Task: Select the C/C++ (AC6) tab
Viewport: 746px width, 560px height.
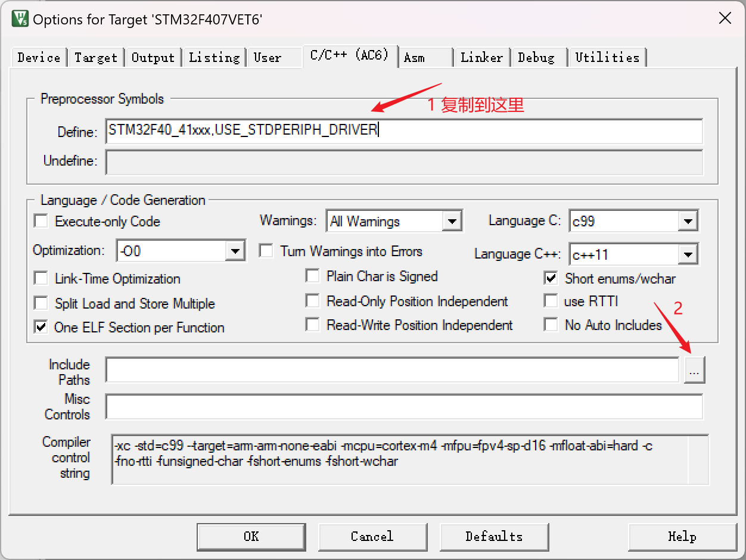Action: [350, 55]
